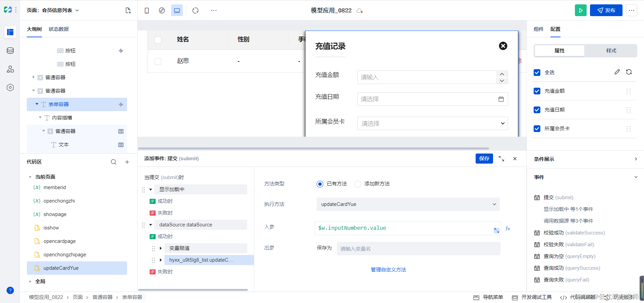
Task: Expand the 入参 expression field
Action: click(x=496, y=230)
